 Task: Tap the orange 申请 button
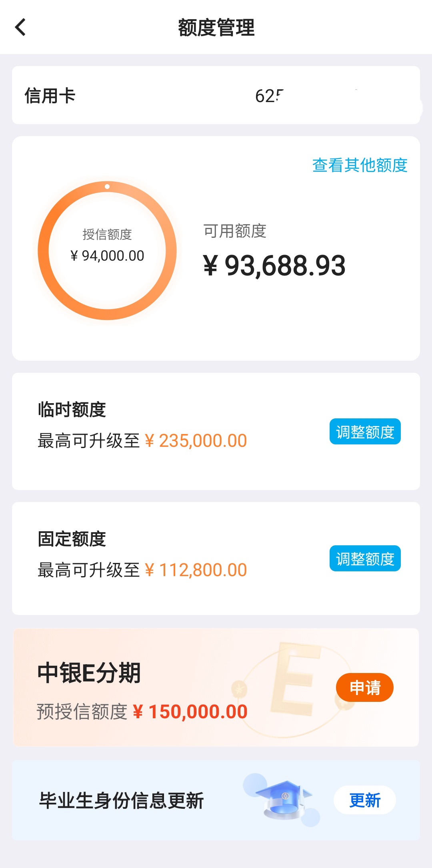[x=365, y=687]
